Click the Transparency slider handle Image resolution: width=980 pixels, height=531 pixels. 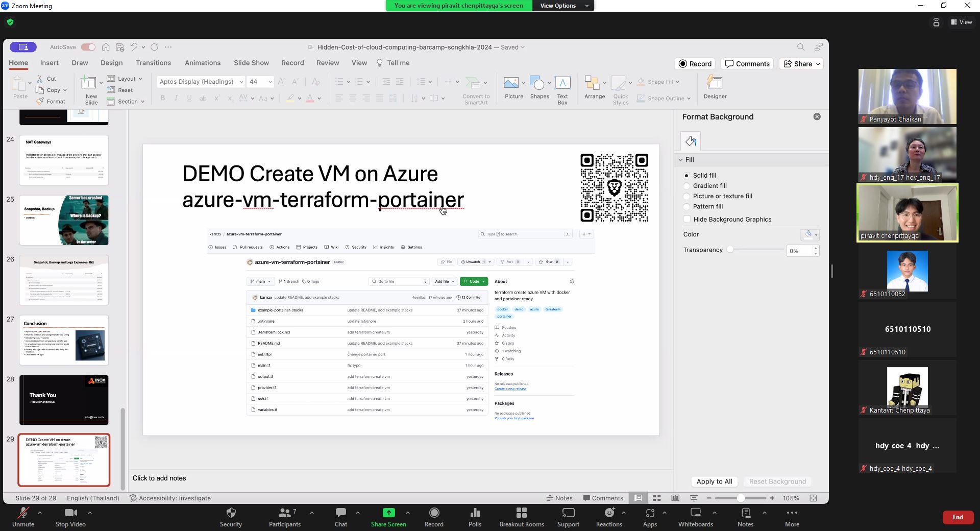(x=730, y=250)
